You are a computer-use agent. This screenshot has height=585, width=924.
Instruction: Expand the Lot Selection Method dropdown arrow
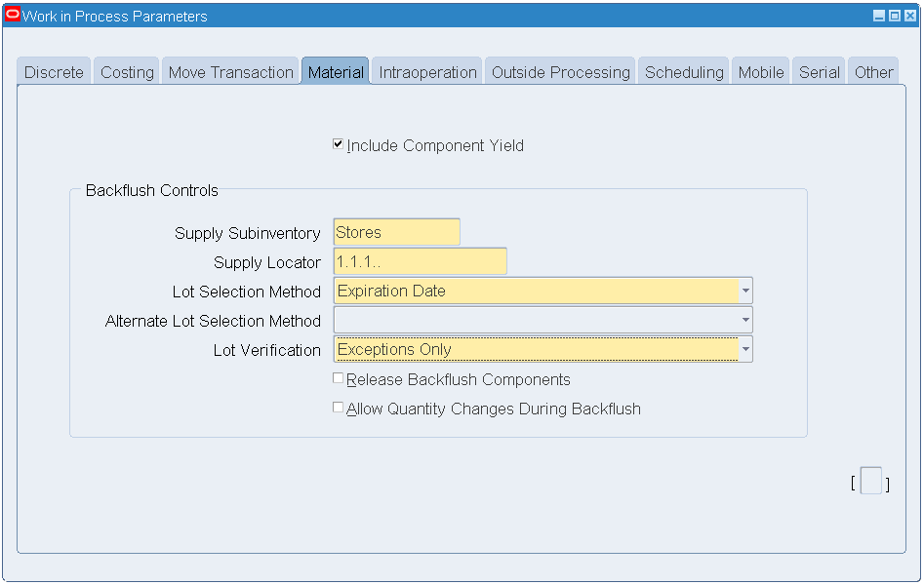pyautogui.click(x=745, y=291)
